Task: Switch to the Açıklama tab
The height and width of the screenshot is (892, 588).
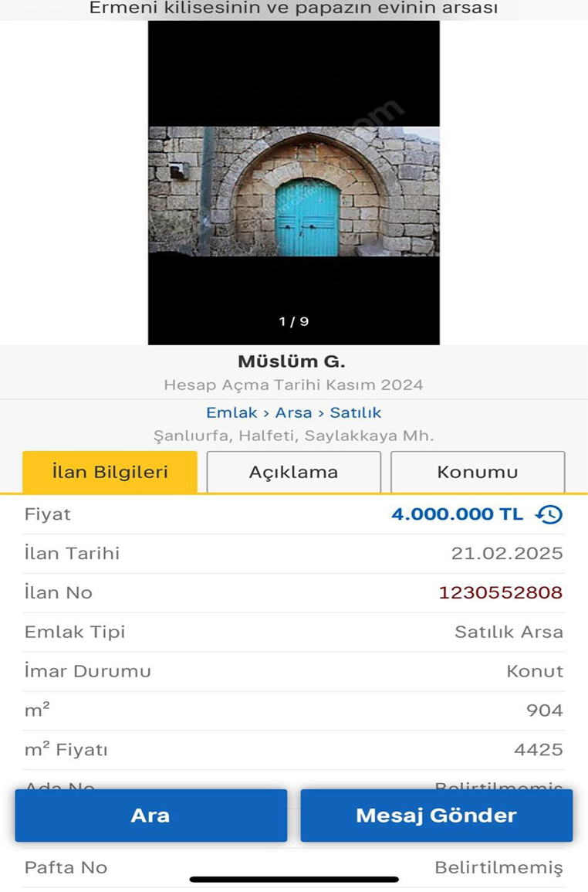Action: (x=293, y=472)
